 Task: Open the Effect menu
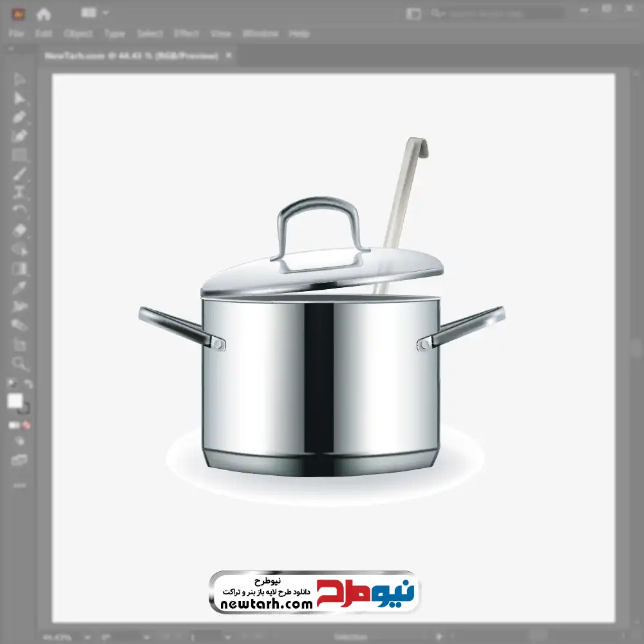[187, 33]
